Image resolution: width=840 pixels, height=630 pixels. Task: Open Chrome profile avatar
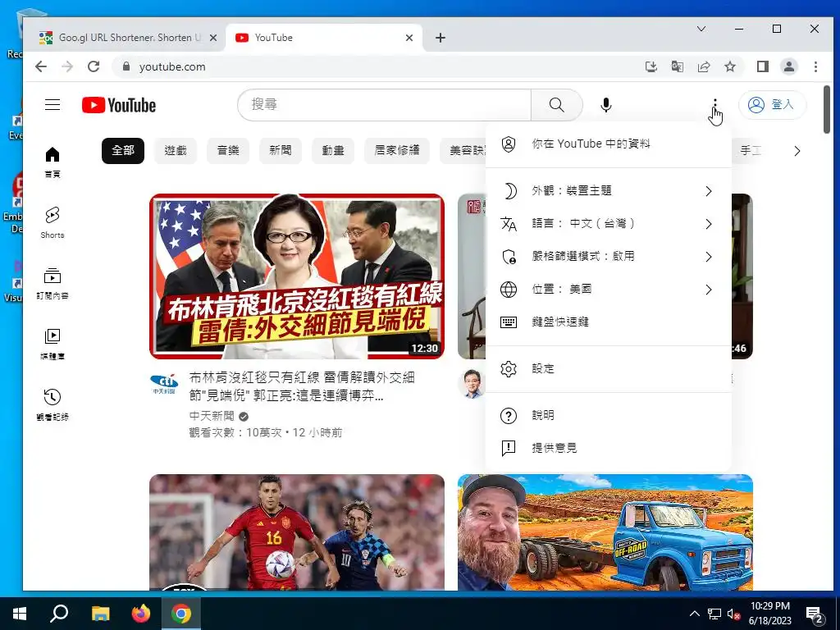point(789,66)
